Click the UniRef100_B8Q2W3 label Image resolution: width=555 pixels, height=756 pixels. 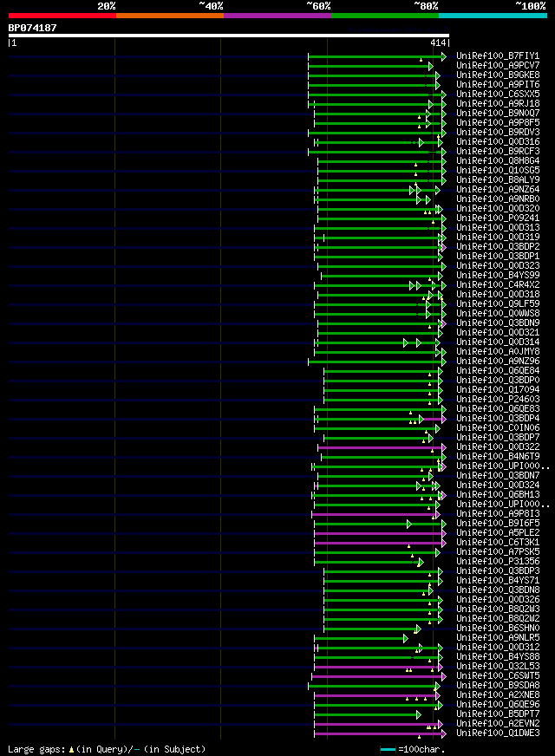click(x=498, y=609)
